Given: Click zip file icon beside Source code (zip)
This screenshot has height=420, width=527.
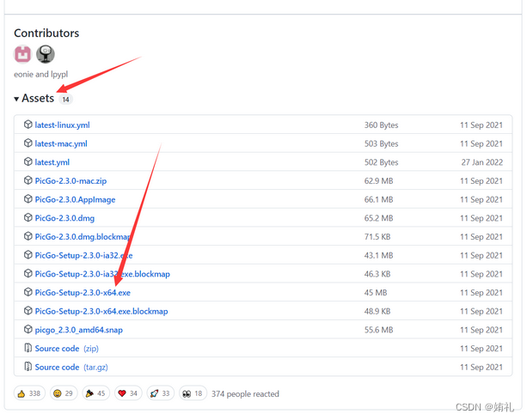Looking at the screenshot, I should click(x=28, y=348).
